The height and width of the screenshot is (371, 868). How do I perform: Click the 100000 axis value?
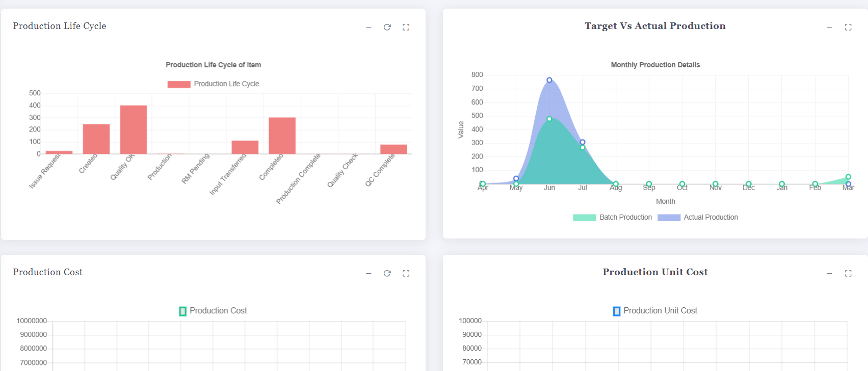coord(470,321)
